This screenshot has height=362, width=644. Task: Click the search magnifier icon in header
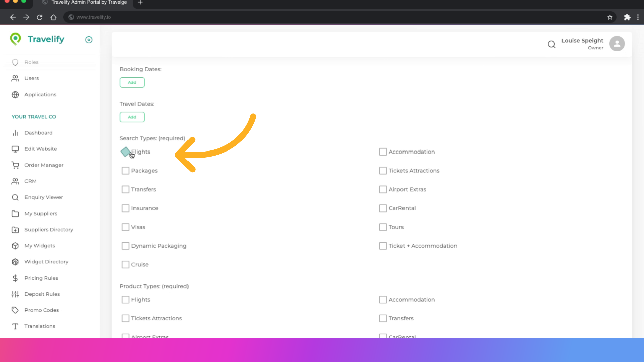pyautogui.click(x=552, y=44)
